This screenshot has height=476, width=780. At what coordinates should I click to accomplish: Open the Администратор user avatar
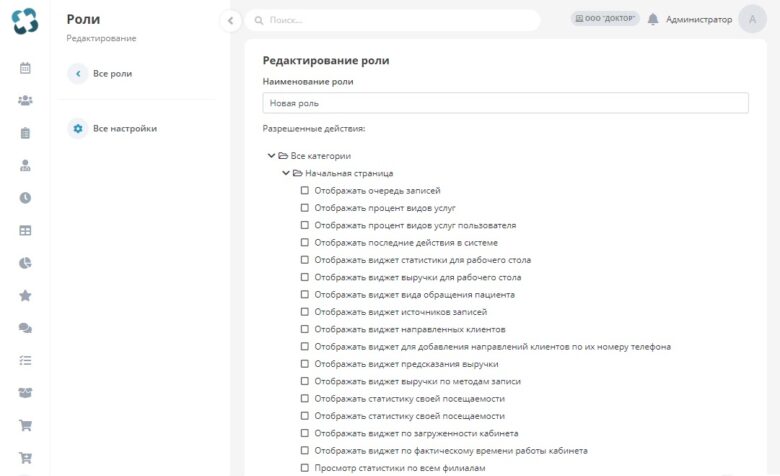[752, 19]
